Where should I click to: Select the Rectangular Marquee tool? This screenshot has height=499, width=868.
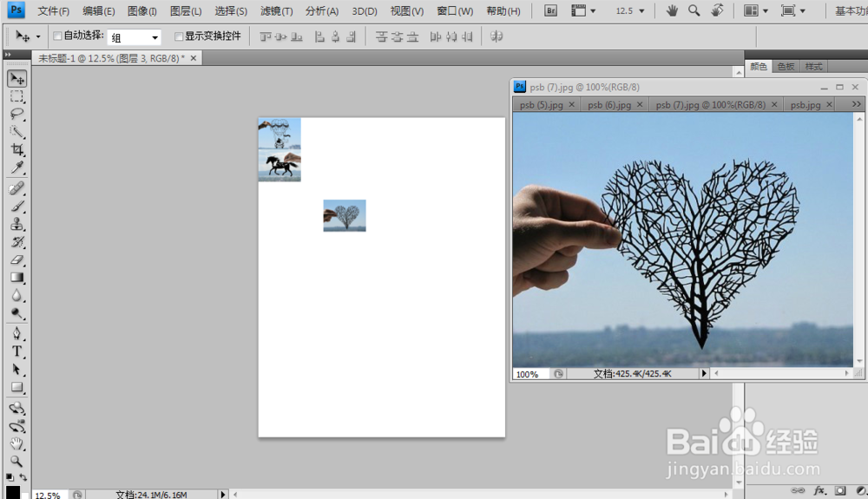tap(17, 97)
